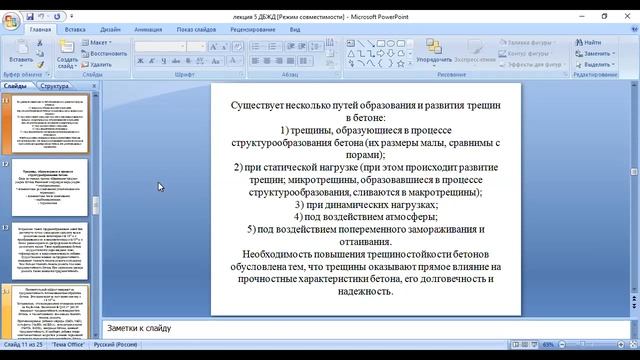Increase the font size
640x360 pixels.
coord(213,47)
